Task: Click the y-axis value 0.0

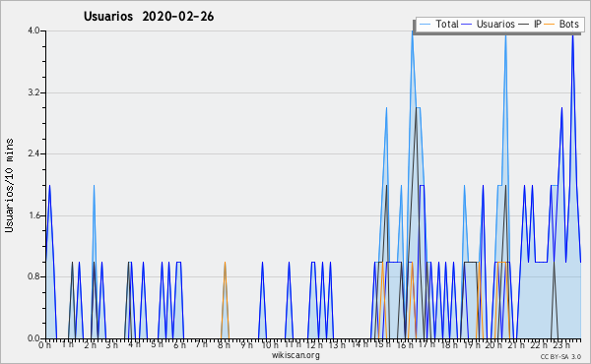Action: (33, 338)
